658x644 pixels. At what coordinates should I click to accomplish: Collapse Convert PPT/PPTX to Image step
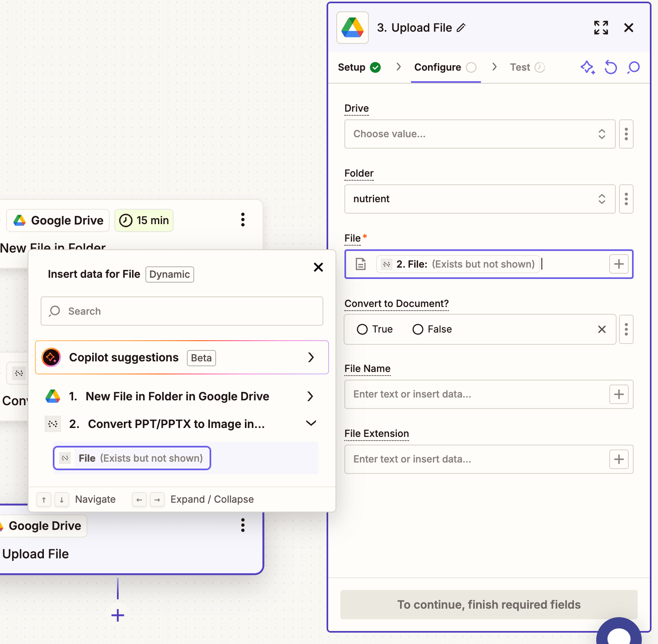(x=311, y=424)
